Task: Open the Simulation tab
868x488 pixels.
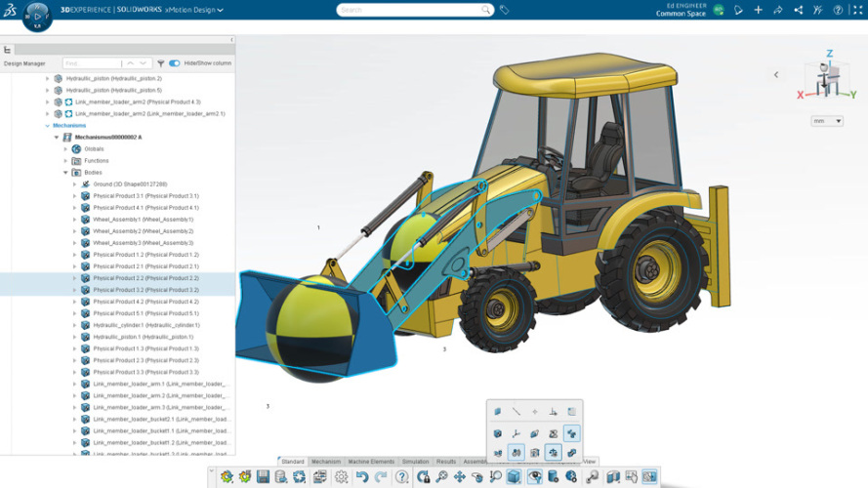Action: point(415,462)
